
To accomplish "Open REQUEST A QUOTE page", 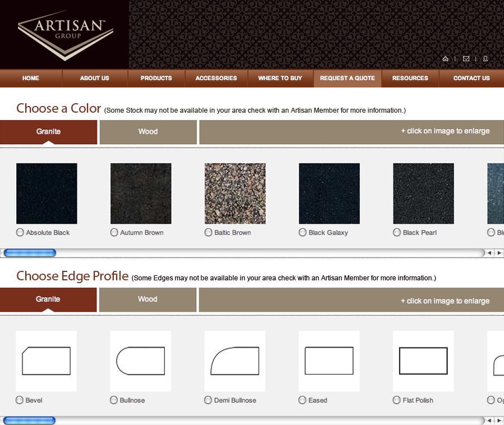I will coord(348,78).
